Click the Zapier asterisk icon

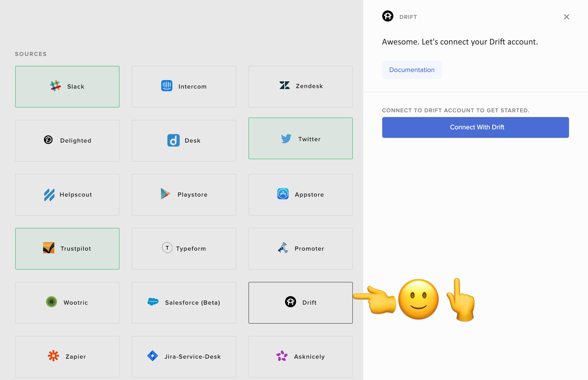click(x=53, y=356)
